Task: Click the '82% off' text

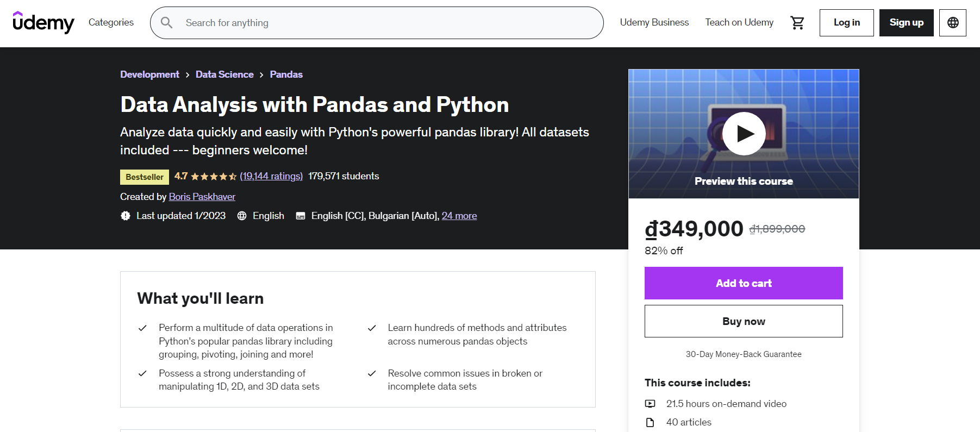Action: point(664,251)
